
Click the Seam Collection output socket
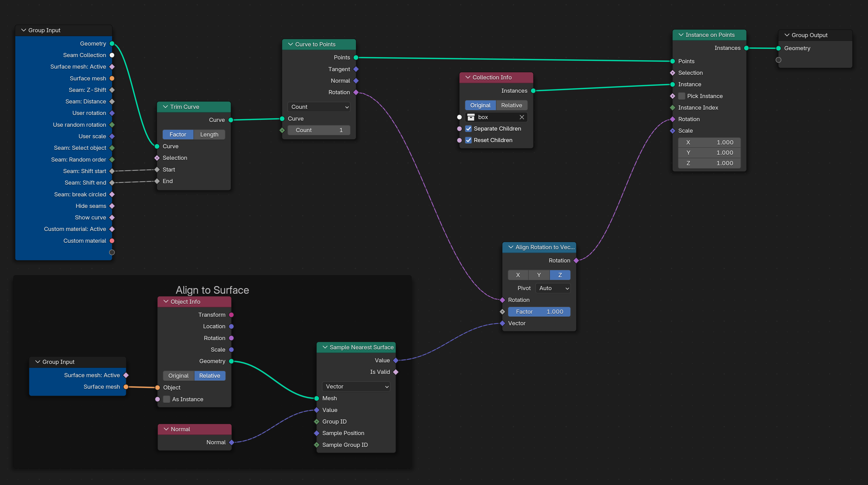112,55
